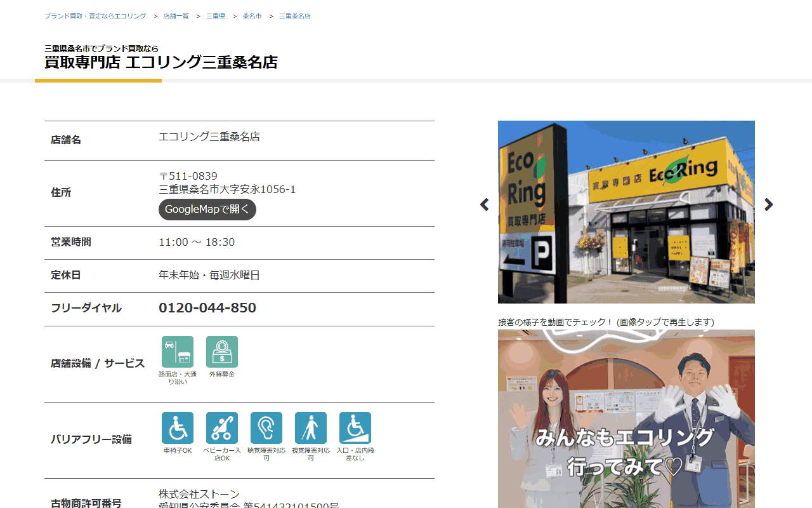
Task: Click the 営業時間 row label
Action: pos(71,242)
